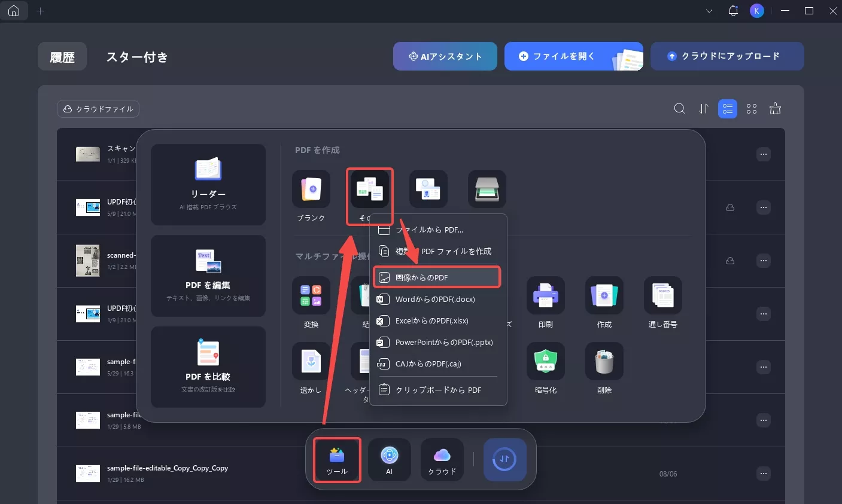Viewport: 842px width, 504px height.
Task: Switch to grid view layout
Action: 751,109
